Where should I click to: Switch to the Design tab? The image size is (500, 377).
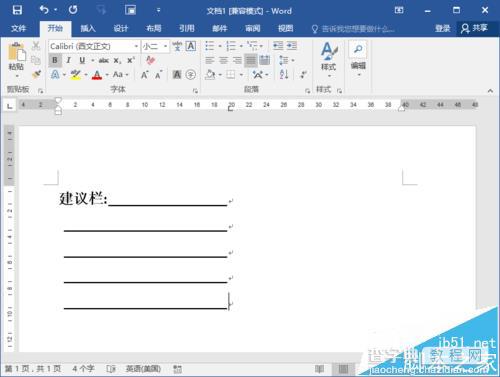(x=121, y=29)
